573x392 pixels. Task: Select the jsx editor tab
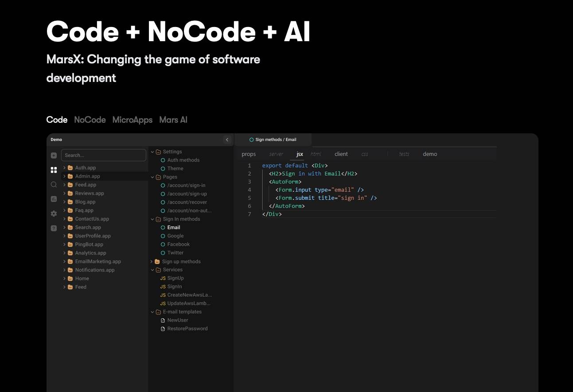[300, 154]
